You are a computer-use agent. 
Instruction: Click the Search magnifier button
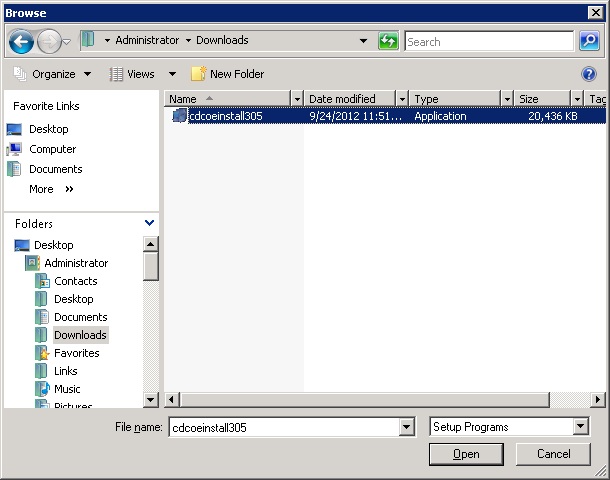(x=589, y=40)
